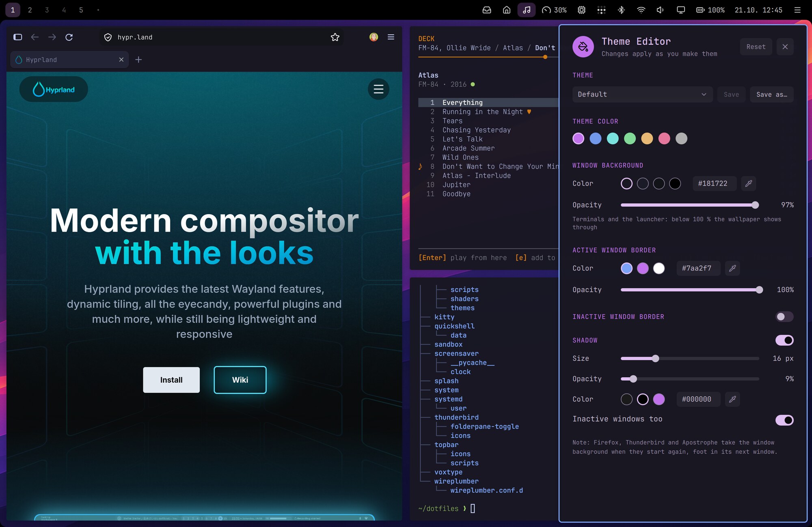The width and height of the screenshot is (812, 527).
Task: Reload the hypr.land page
Action: pos(69,37)
